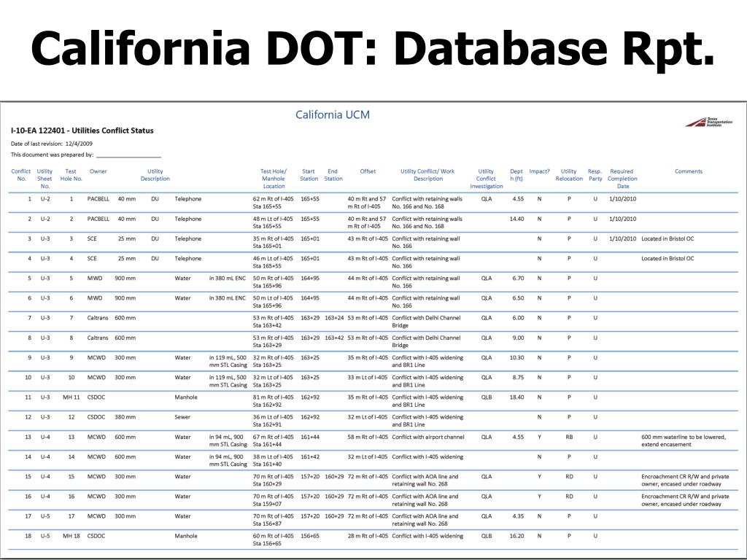Select the "Resp. Party" column header
Screen dimensions: 747x560
(x=595, y=175)
